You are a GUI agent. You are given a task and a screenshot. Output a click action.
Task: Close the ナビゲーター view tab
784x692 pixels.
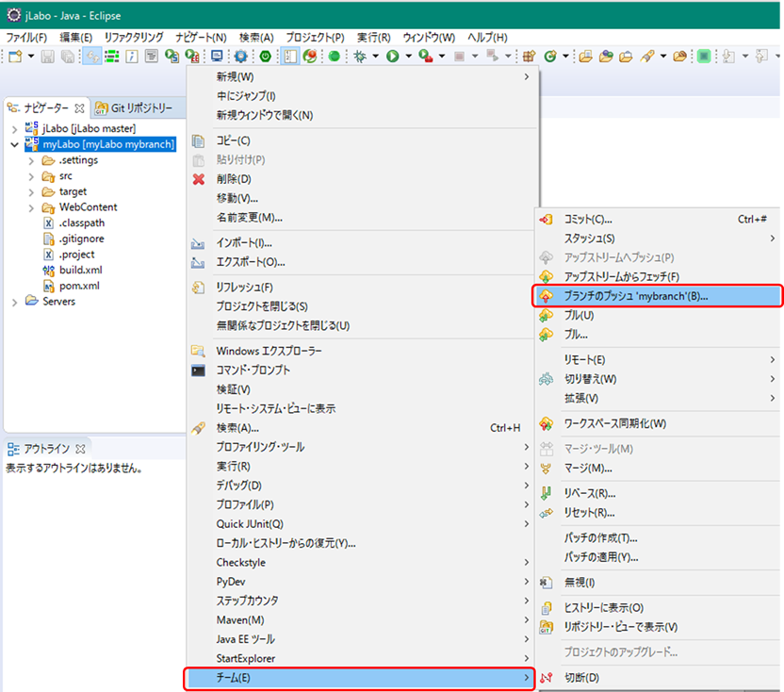(79, 108)
